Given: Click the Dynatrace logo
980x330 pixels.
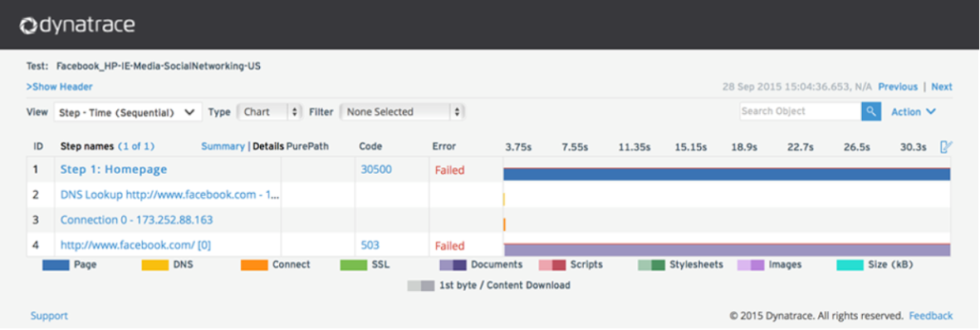Looking at the screenshot, I should (x=77, y=25).
